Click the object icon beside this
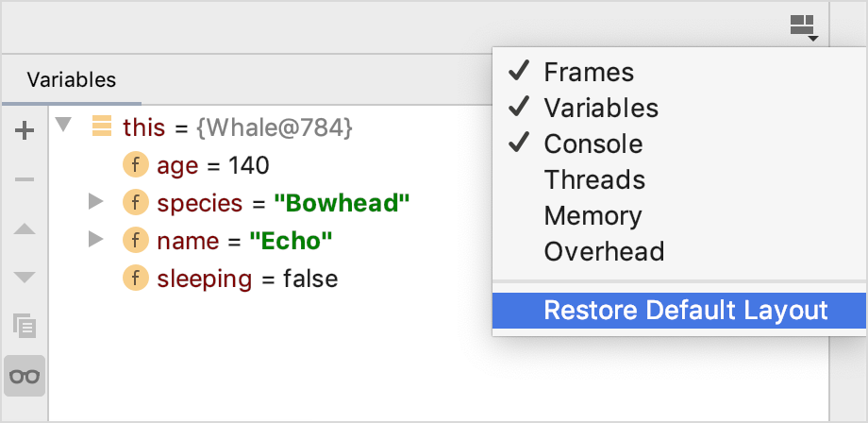 pyautogui.click(x=101, y=127)
